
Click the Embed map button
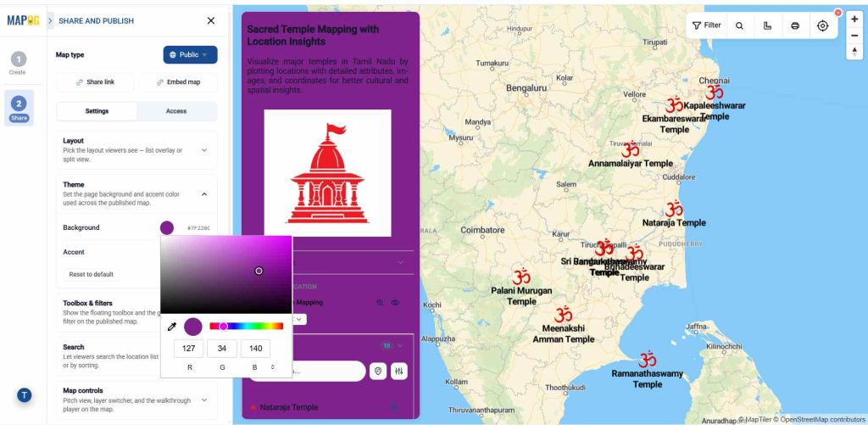tap(178, 82)
